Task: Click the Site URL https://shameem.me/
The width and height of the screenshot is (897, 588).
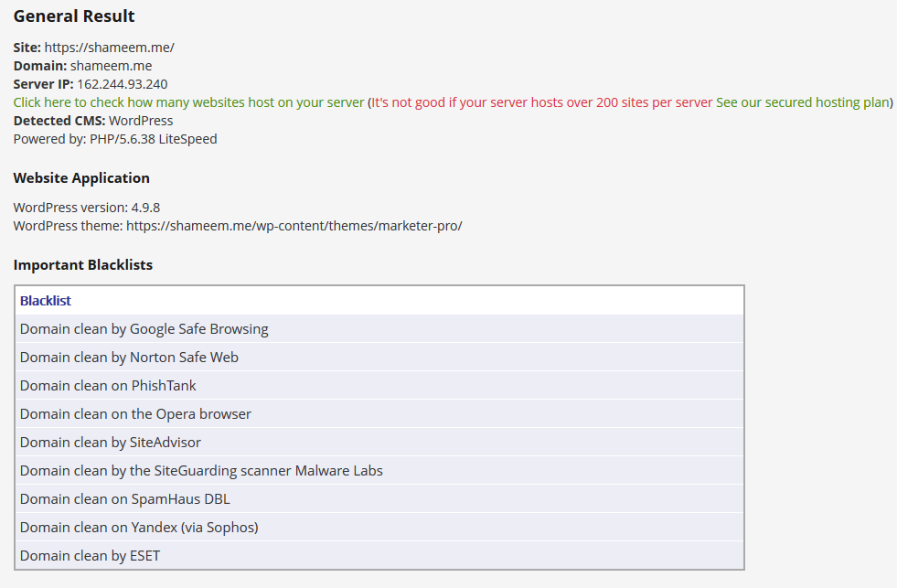Action: [x=109, y=48]
